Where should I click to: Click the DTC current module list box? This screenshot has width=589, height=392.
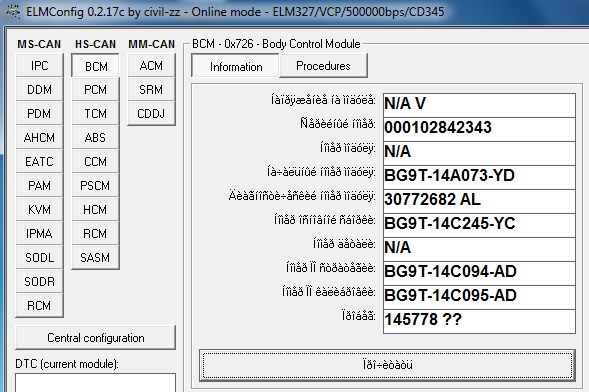95,383
